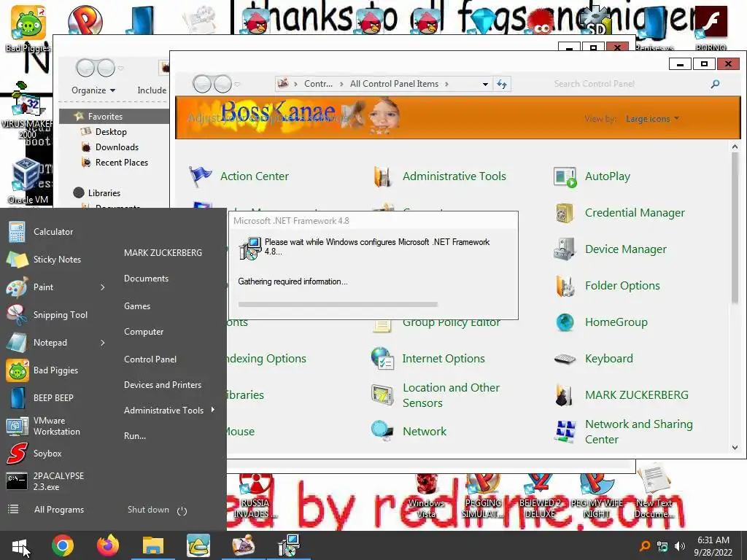Open Games from the Start menu
747x560 pixels.
click(137, 306)
